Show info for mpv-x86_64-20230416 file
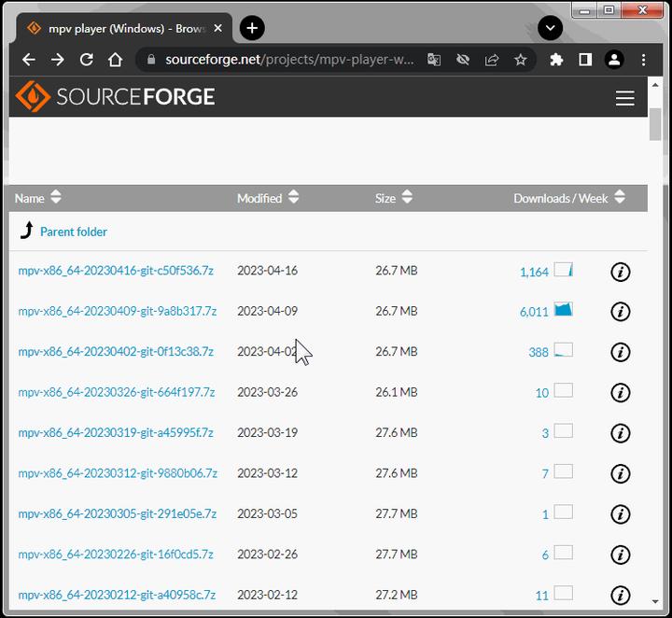 tap(620, 272)
